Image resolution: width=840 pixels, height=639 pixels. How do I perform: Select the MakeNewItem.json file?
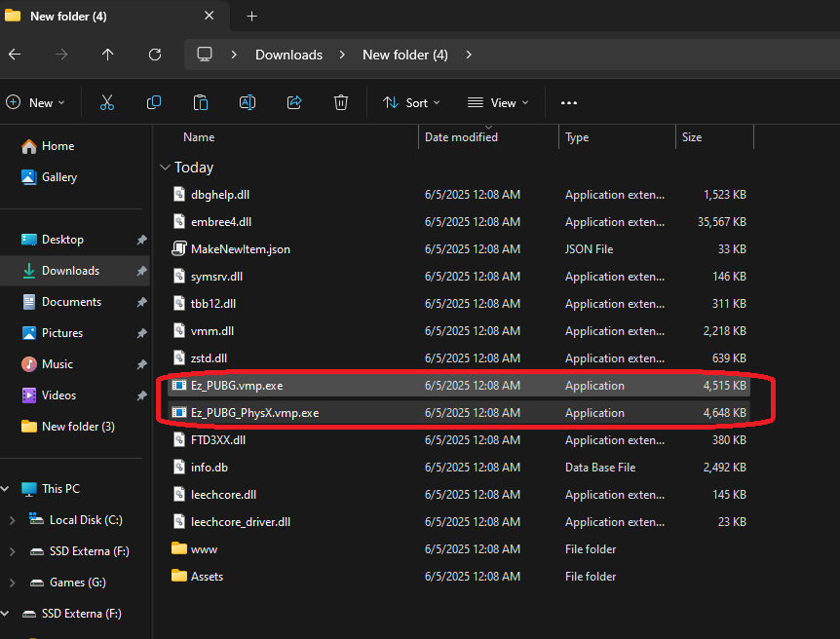(240, 249)
